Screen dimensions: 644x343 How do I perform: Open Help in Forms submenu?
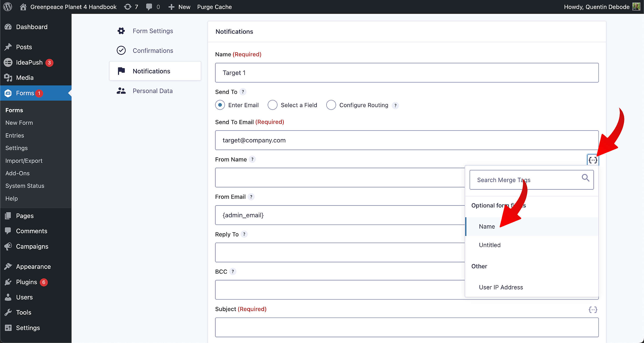click(x=12, y=198)
